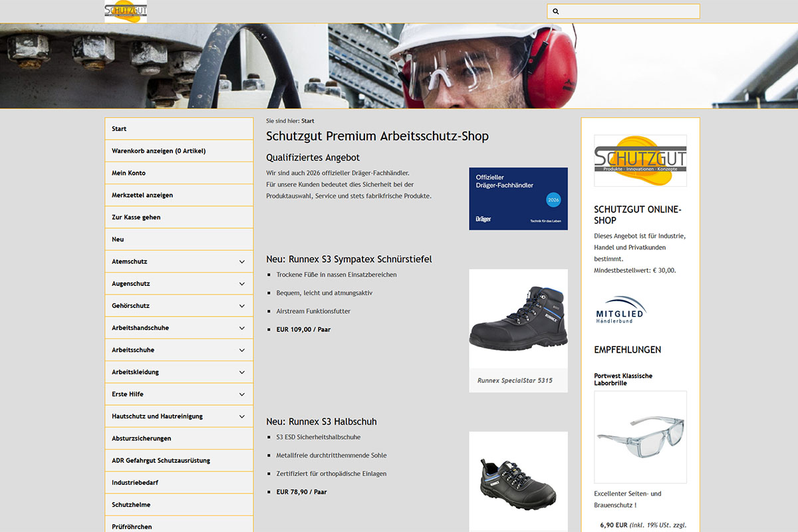
Task: Open the Runnex S3 Halbschuh shoe image
Action: 518,481
